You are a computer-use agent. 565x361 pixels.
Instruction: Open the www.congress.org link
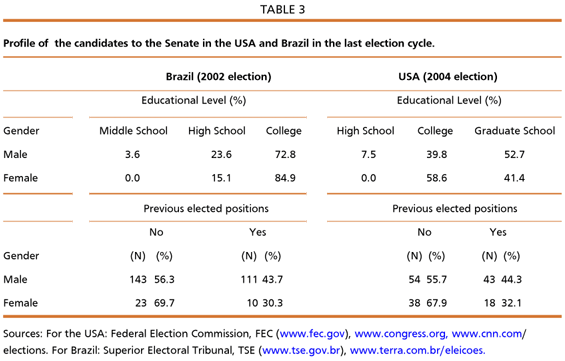tap(400, 334)
